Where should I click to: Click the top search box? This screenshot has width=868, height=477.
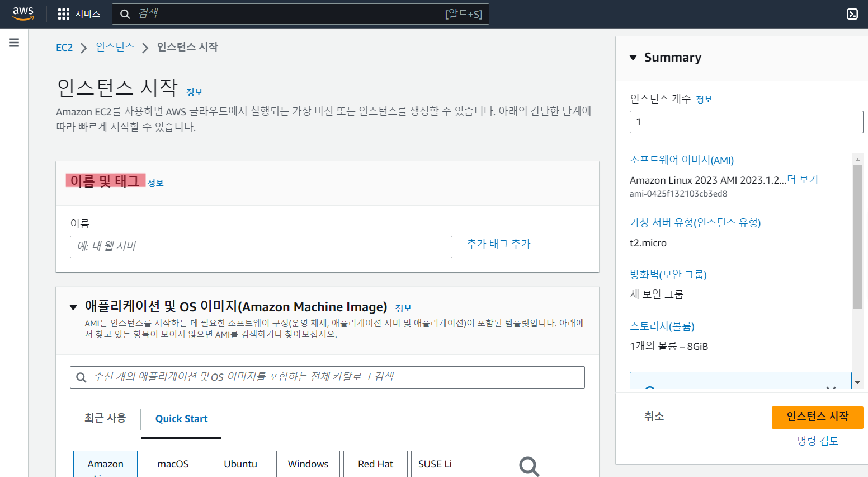300,14
